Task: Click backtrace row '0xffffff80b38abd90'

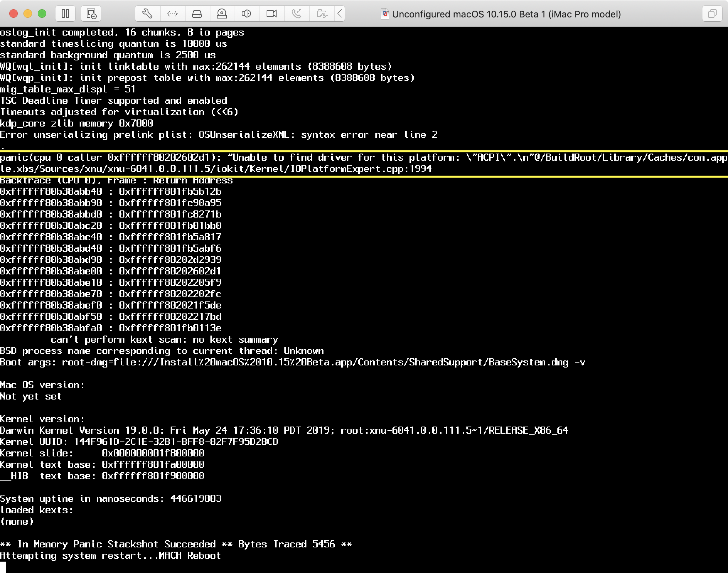Action: 111,260
